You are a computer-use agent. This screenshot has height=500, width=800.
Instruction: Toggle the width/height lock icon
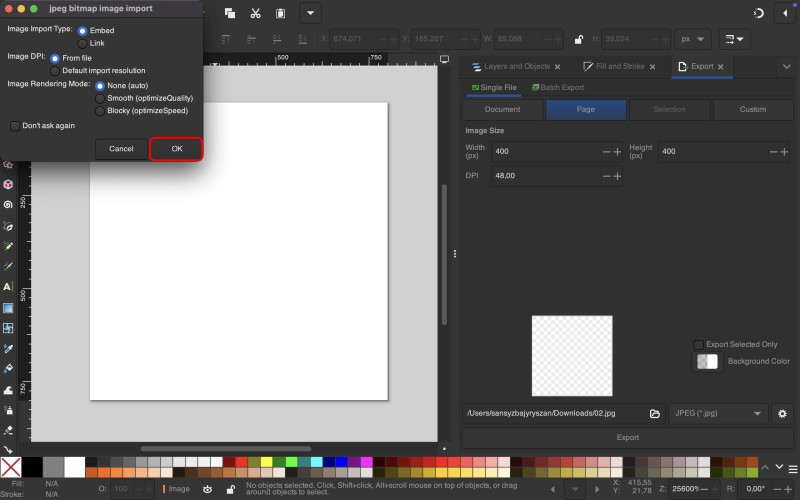pos(579,39)
